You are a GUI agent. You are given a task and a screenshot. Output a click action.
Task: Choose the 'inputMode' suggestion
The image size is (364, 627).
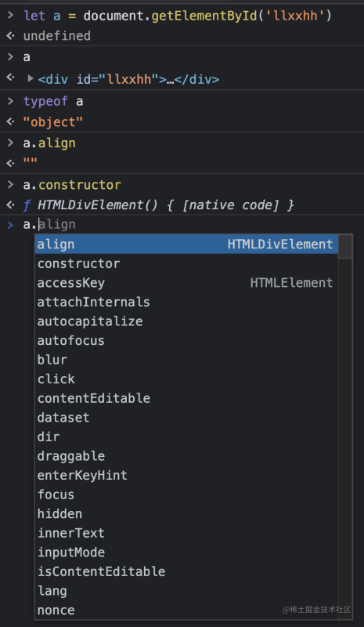click(186, 553)
